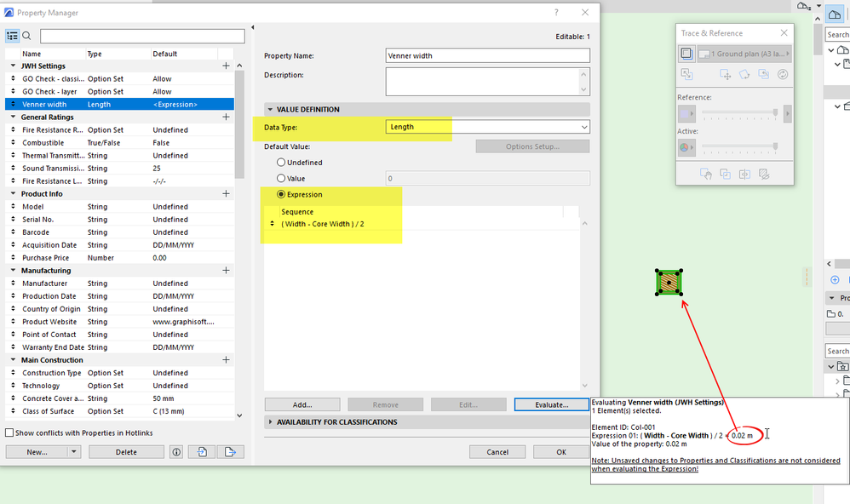The width and height of the screenshot is (850, 504).
Task: Collapse the Value Definition section
Action: tap(270, 110)
